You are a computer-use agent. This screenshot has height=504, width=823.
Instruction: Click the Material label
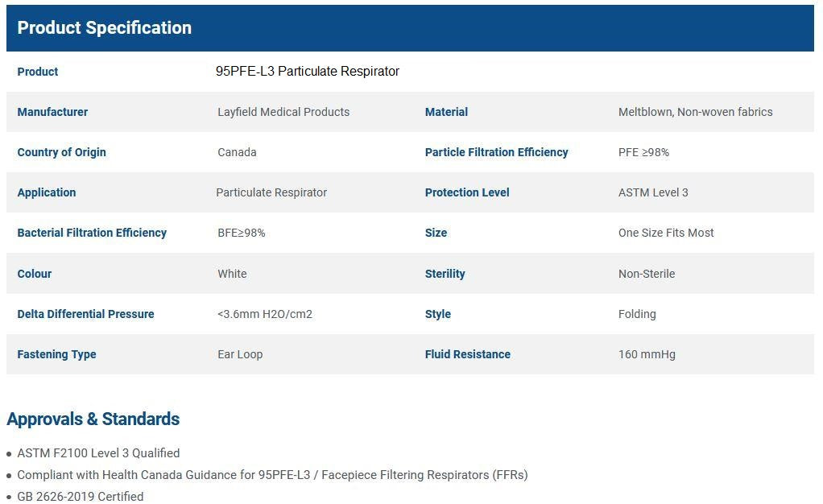tap(446, 112)
